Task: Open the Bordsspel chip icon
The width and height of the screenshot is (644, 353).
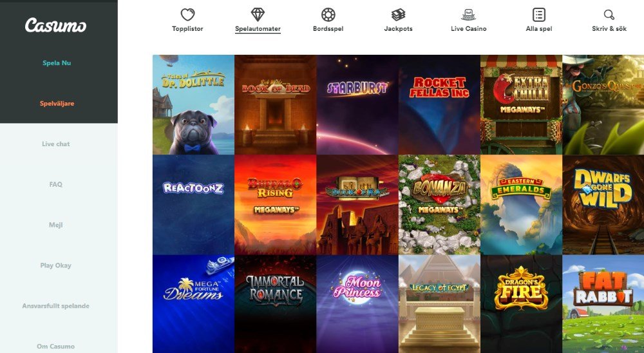Action: (328, 15)
